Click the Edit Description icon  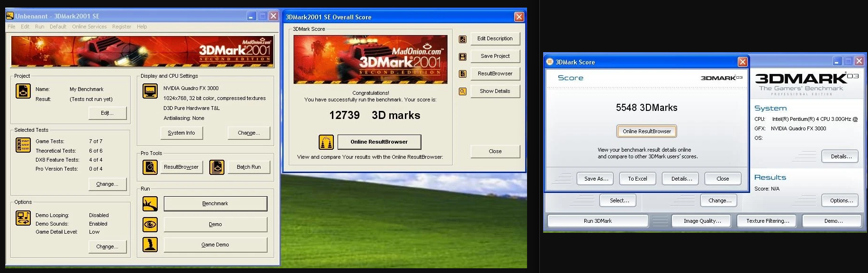[x=463, y=39]
